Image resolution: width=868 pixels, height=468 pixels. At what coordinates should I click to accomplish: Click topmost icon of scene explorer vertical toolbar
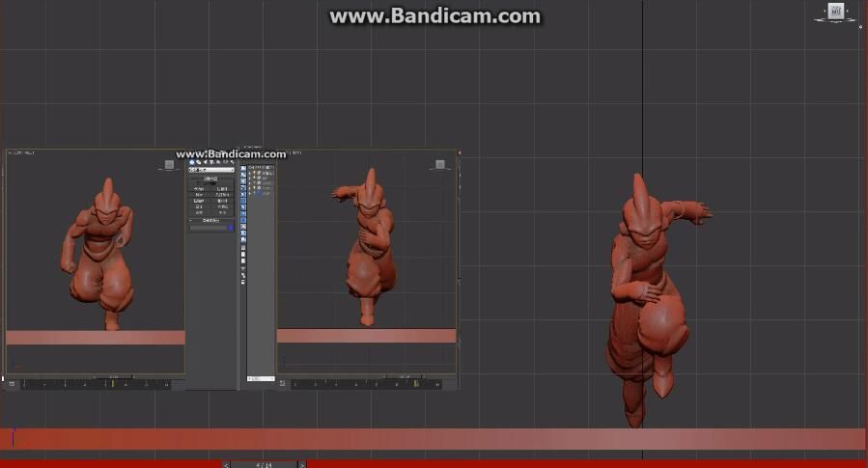coord(243,168)
